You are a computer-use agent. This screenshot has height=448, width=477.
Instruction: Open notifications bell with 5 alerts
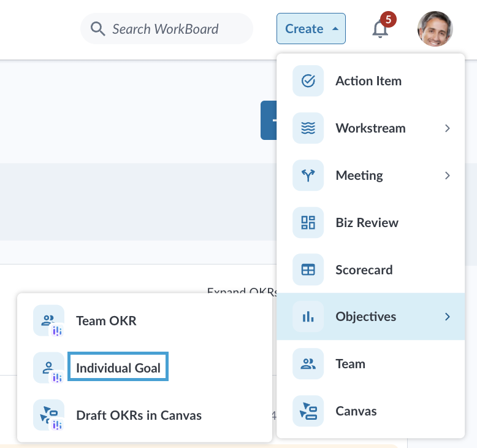click(380, 29)
